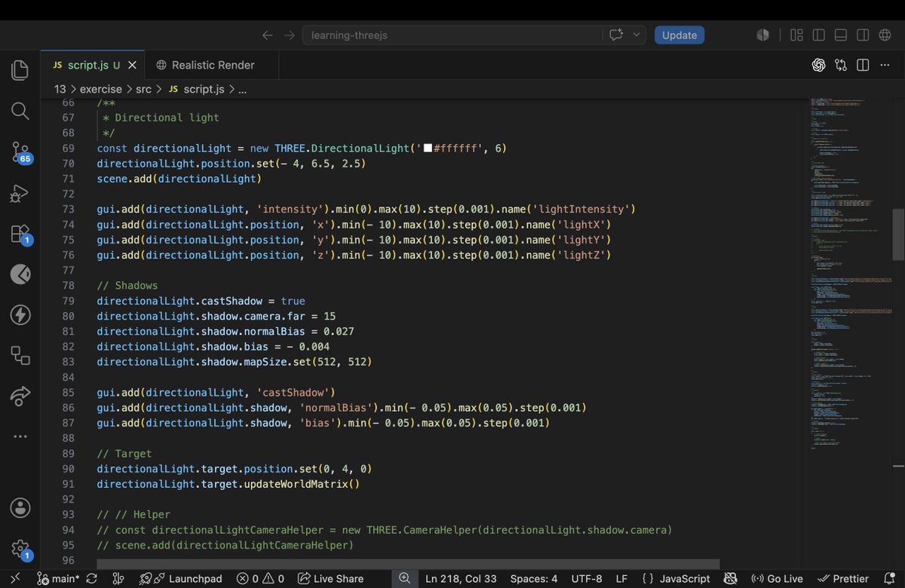The height and width of the screenshot is (588, 905).
Task: Change indentation from 'Spaces: 4'
Action: pos(534,579)
